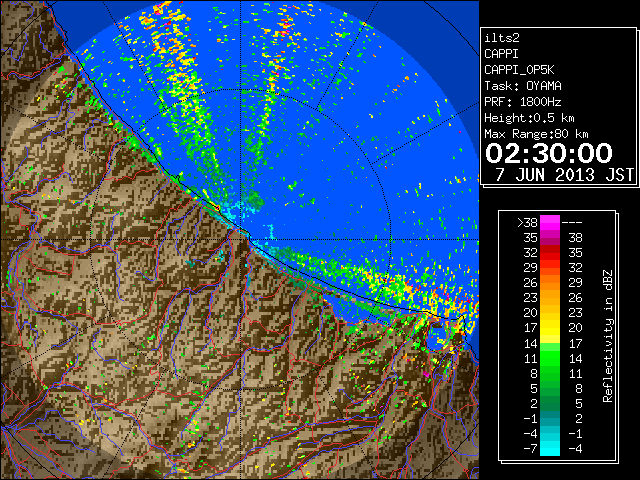Pick the dark teal -1 to 2 dBZ swatch
Image resolution: width=640 pixels, height=480 pixels.
550,418
